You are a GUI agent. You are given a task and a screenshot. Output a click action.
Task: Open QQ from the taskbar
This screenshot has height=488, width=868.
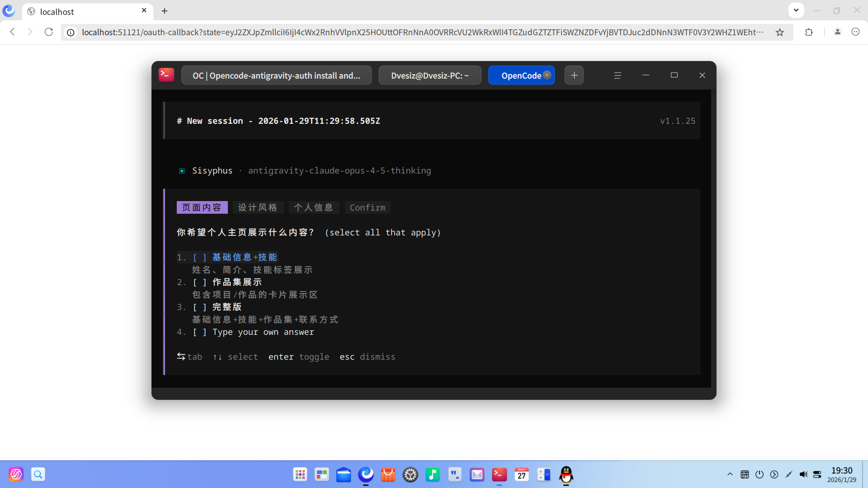click(x=566, y=475)
